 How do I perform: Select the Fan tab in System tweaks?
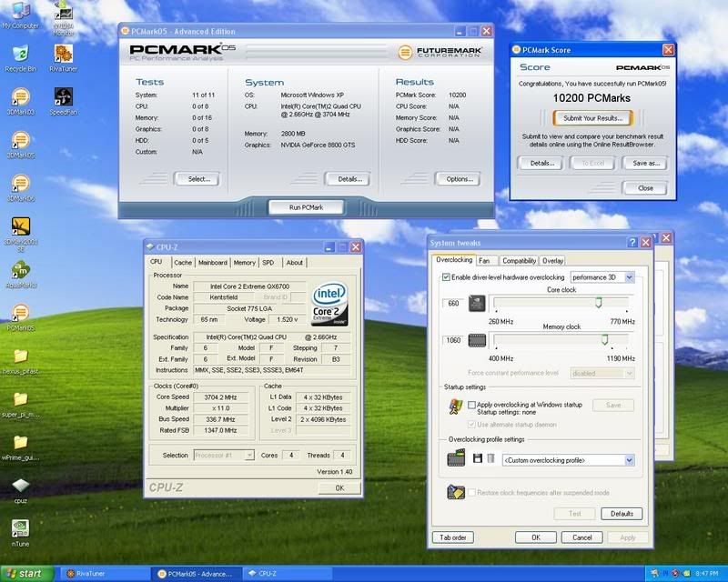tap(484, 261)
